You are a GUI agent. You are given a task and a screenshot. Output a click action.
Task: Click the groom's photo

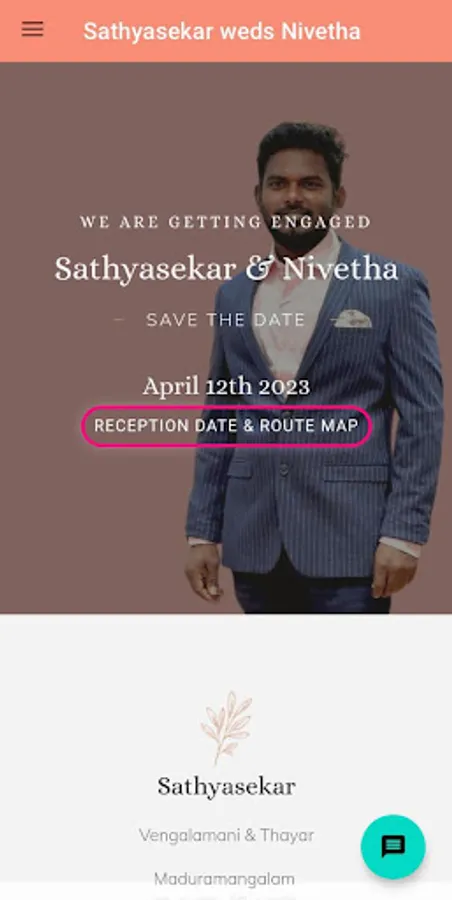pyautogui.click(x=315, y=367)
